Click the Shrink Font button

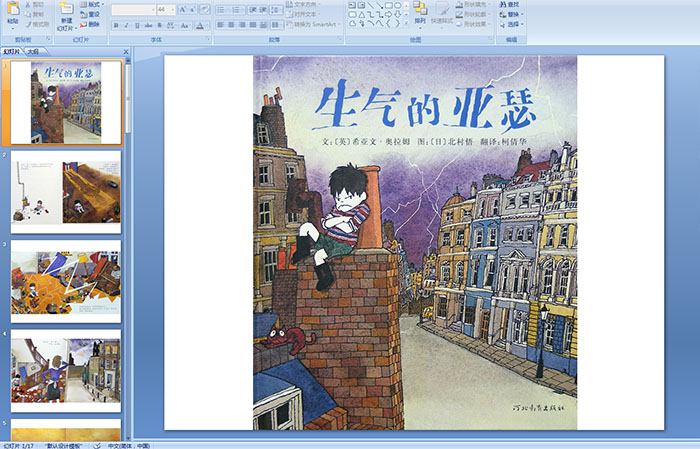click(x=193, y=9)
